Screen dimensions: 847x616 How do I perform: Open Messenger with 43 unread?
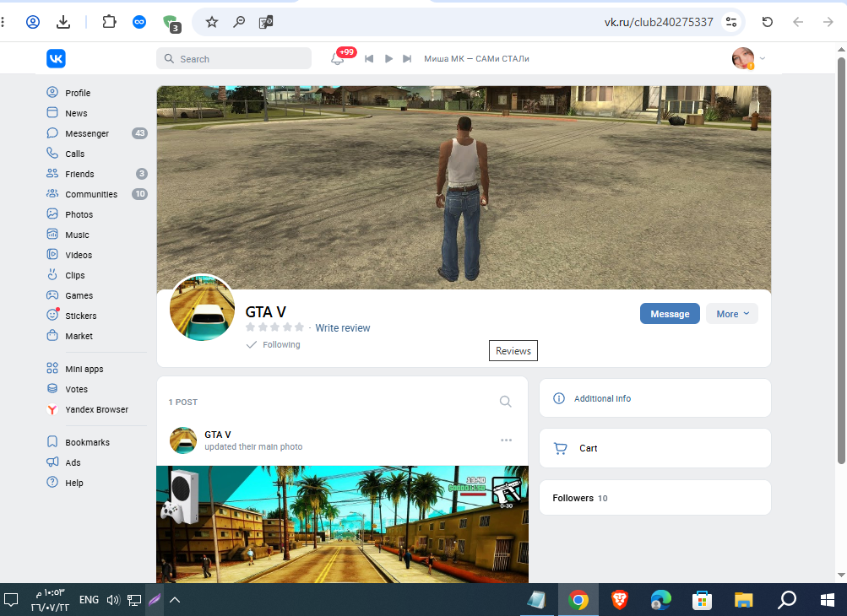point(97,133)
